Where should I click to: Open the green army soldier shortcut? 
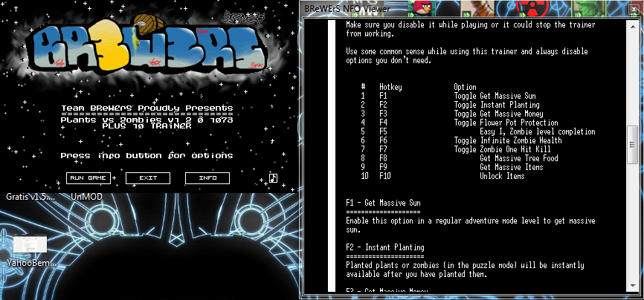click(587, 7)
